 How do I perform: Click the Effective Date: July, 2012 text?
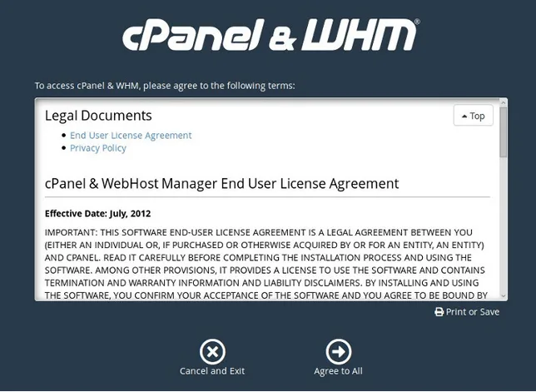[97, 214]
